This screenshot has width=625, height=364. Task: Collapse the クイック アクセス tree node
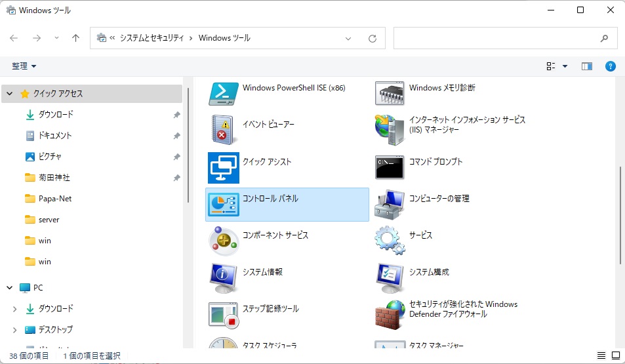tap(10, 94)
